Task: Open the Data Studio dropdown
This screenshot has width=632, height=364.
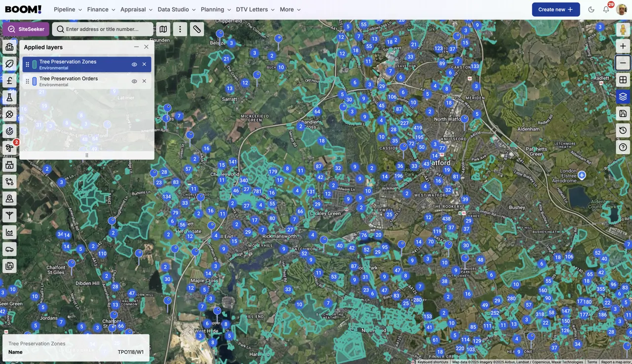Action: [x=176, y=9]
